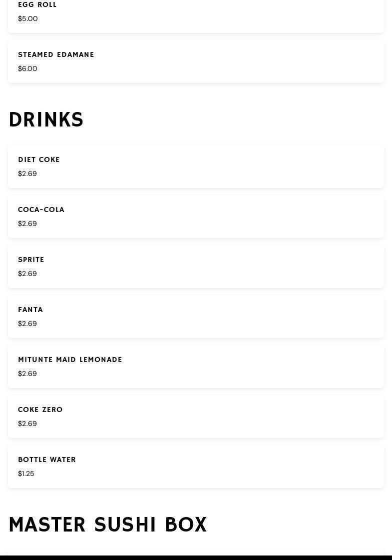Click the price below Coca-Cola
Image resolution: width=392 pixels, height=560 pixels.
point(27,224)
